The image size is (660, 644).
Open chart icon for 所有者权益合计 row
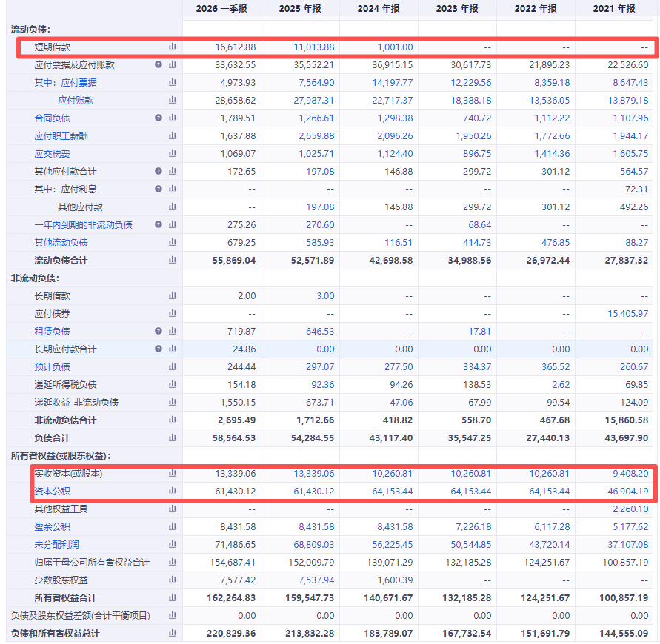coord(172,597)
